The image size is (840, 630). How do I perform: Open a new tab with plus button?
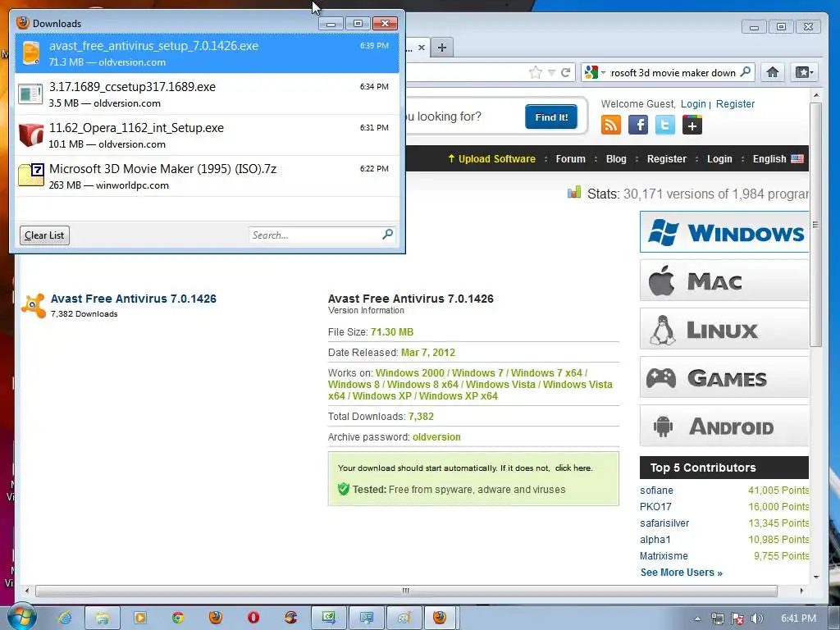(x=441, y=47)
